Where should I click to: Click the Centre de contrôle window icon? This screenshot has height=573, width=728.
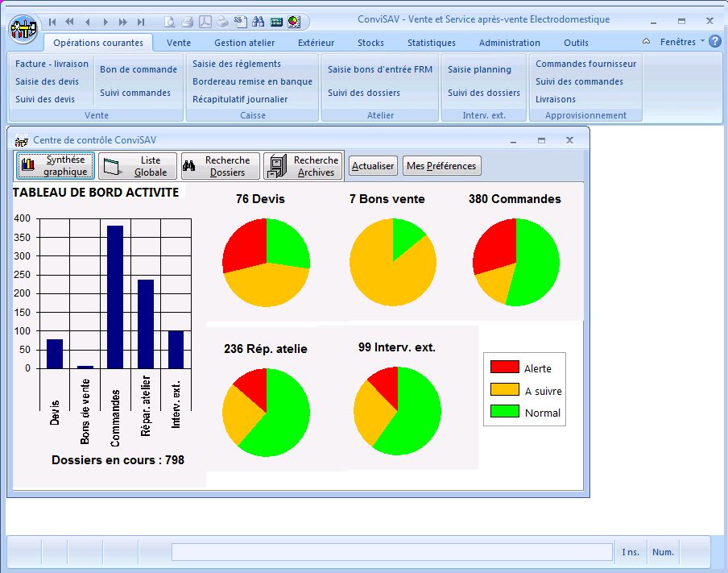click(21, 140)
